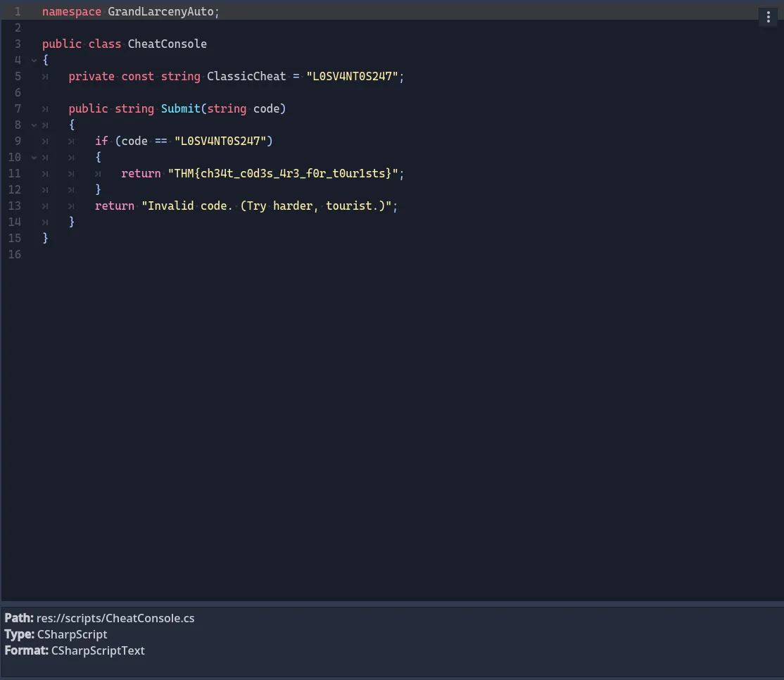Click the const keyword on line 5
This screenshot has height=680, width=784.
[x=137, y=77]
